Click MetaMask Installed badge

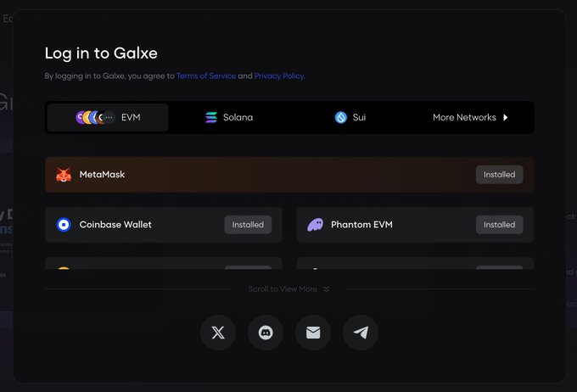(499, 175)
